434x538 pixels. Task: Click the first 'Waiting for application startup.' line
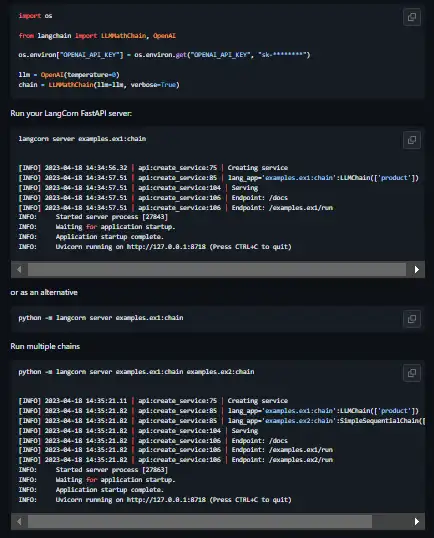pos(97,227)
